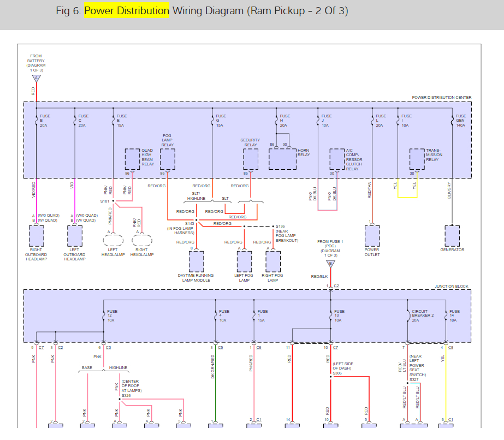Click connector label C8 at pin 4

click(450, 347)
